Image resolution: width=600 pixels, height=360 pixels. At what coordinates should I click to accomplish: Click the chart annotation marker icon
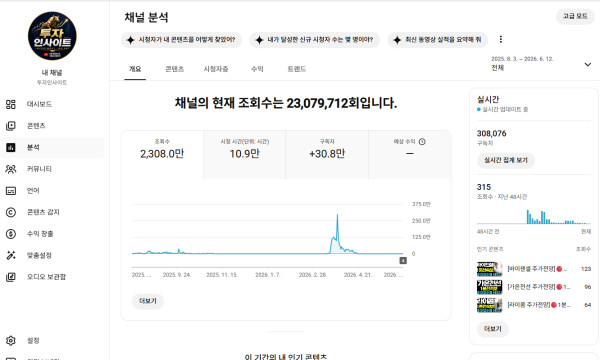coord(403,261)
